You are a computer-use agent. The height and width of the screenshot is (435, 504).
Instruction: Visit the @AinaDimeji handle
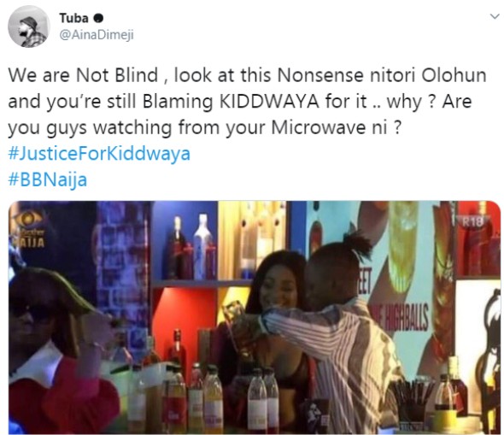(97, 35)
